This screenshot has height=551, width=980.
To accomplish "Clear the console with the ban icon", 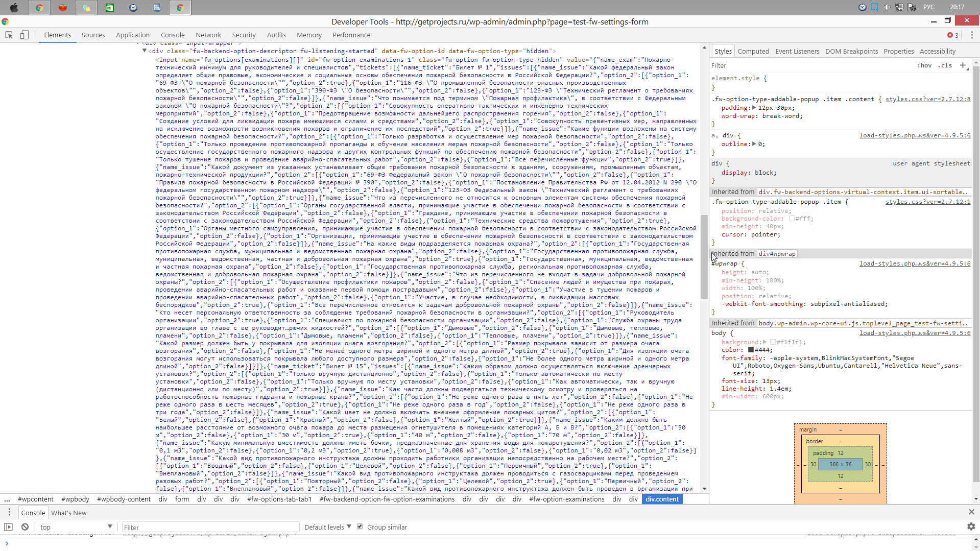I will (x=25, y=527).
